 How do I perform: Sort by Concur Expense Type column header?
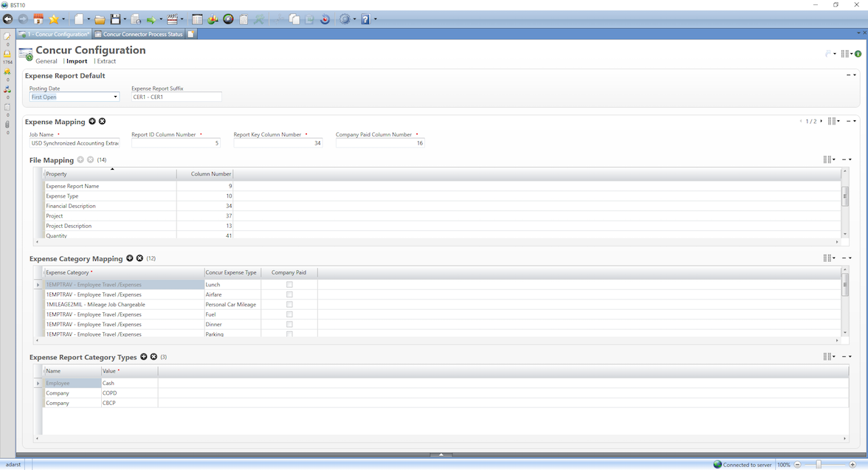(232, 272)
